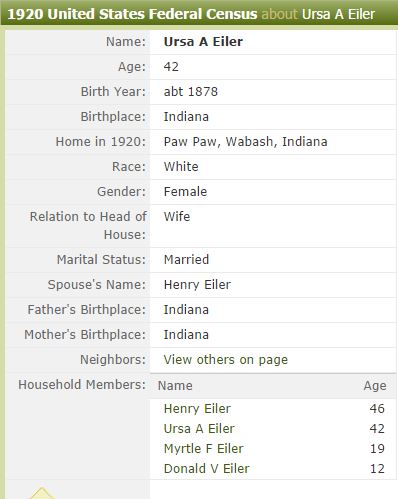Select Myrtle F Eiler in household members
Viewport: 398px width, 499px height.
(x=204, y=449)
